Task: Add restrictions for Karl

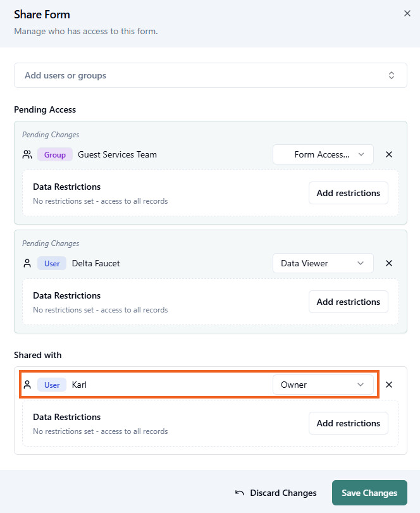Action: (x=348, y=423)
